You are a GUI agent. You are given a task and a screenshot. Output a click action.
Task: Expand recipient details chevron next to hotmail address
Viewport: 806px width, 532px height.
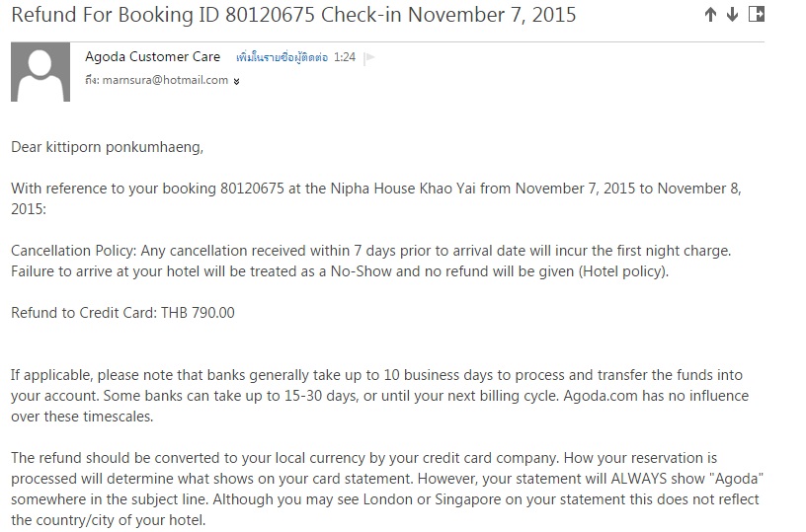point(236,82)
